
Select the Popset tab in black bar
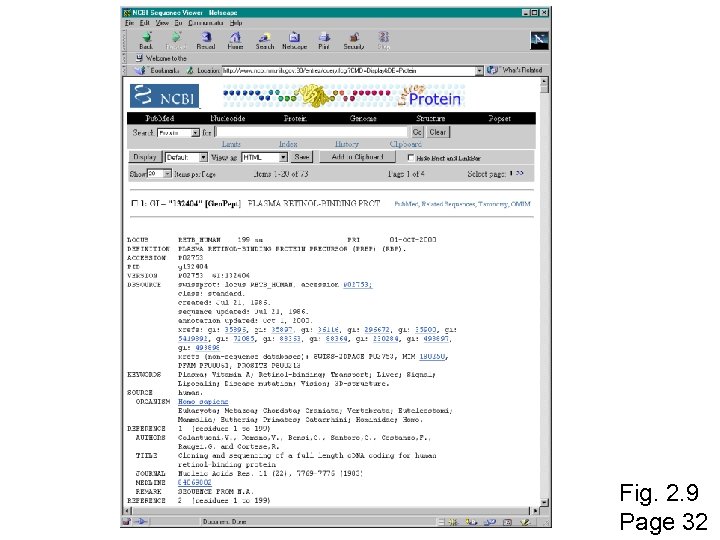click(x=499, y=118)
